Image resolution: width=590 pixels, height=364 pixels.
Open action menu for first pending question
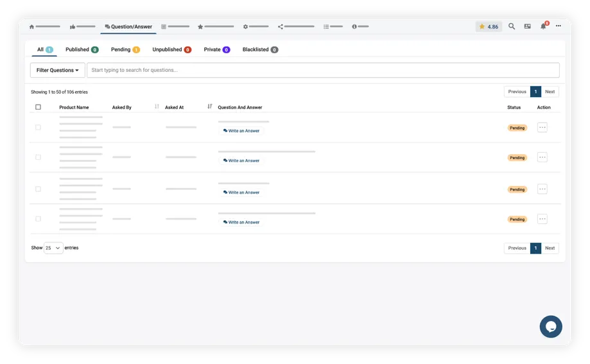[x=542, y=127]
